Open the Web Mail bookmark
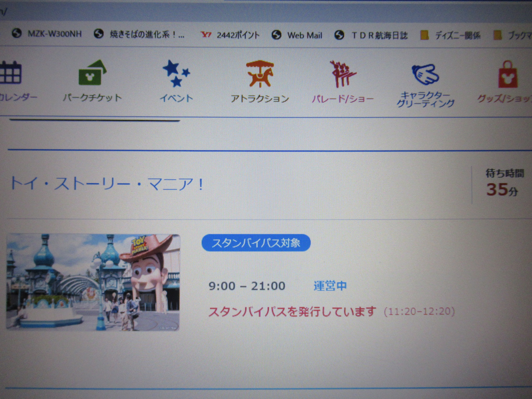Viewport: 532px width, 399px height. click(x=304, y=35)
